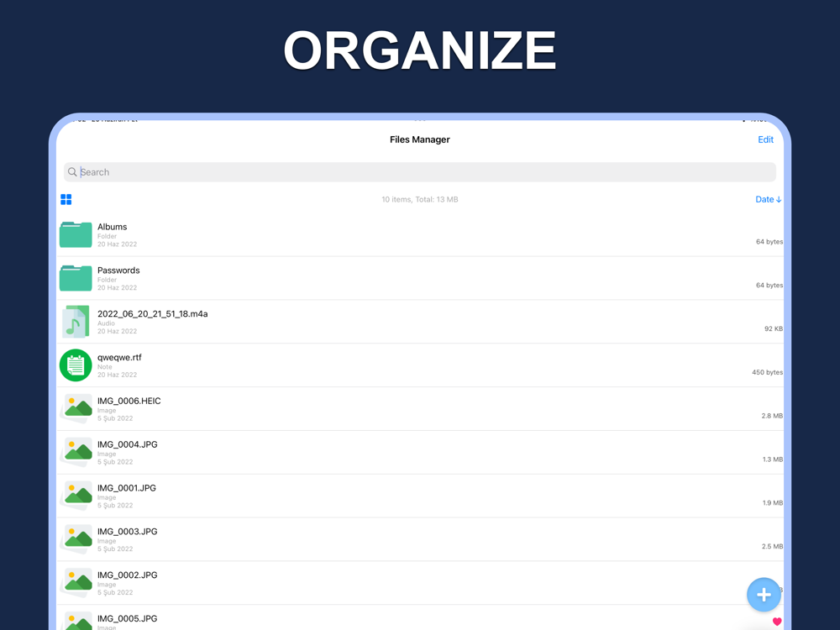Select the IMG_0004.JPG file name
Image resolution: width=840 pixels, height=630 pixels.
tap(128, 444)
